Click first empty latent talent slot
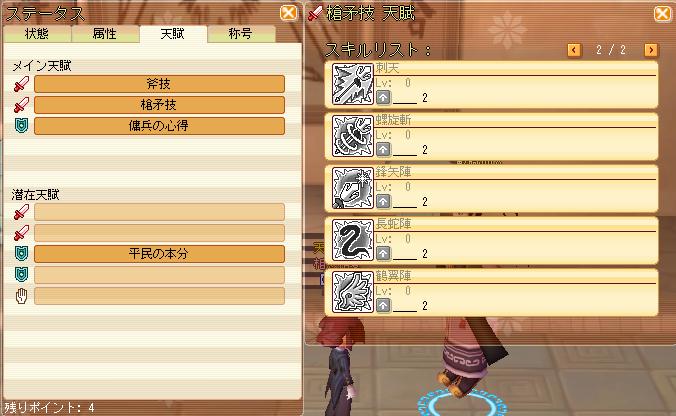Image resolution: width=676 pixels, height=416 pixels. (x=159, y=212)
